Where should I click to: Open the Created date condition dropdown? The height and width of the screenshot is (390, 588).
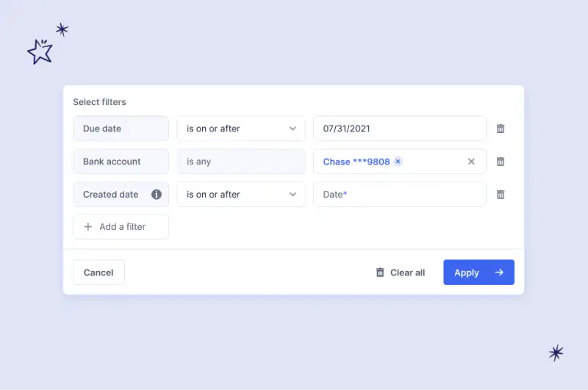[x=240, y=195]
